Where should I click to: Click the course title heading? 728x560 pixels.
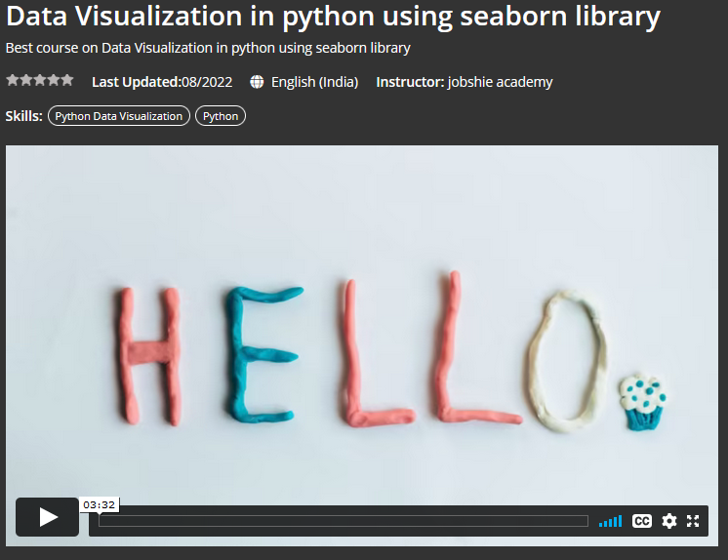[x=333, y=17]
